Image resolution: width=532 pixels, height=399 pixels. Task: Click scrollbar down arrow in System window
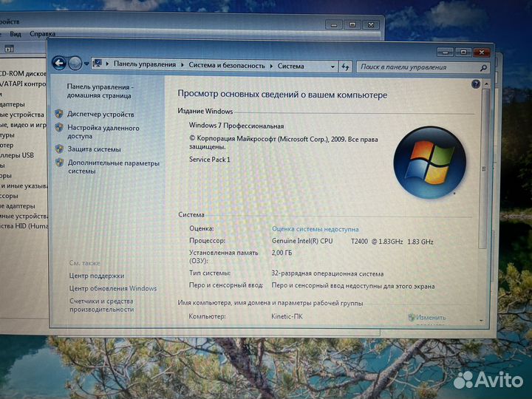(482, 321)
